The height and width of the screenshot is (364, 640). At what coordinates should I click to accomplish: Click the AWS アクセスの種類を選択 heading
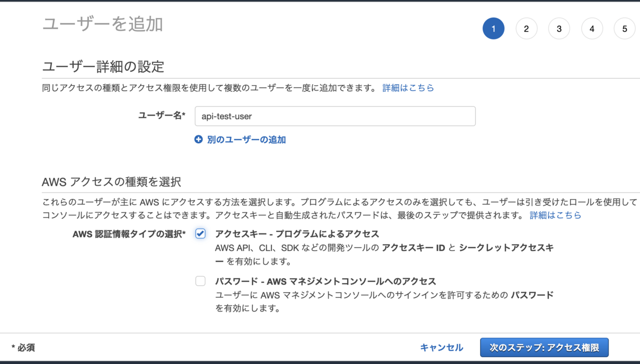[x=111, y=182]
